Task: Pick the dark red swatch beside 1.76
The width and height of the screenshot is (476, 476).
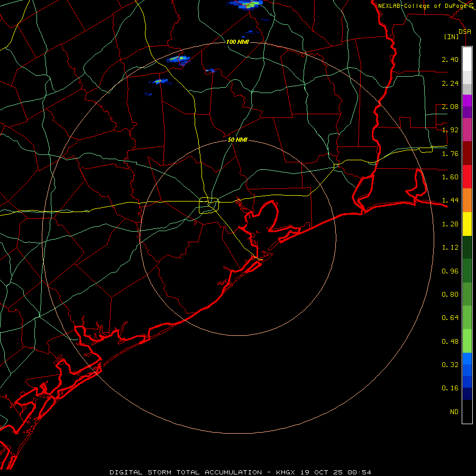Action: coord(467,153)
